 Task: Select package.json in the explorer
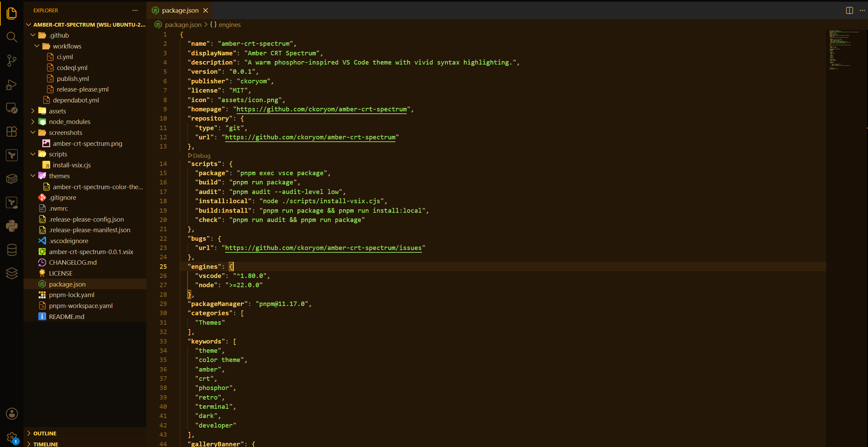point(85,284)
